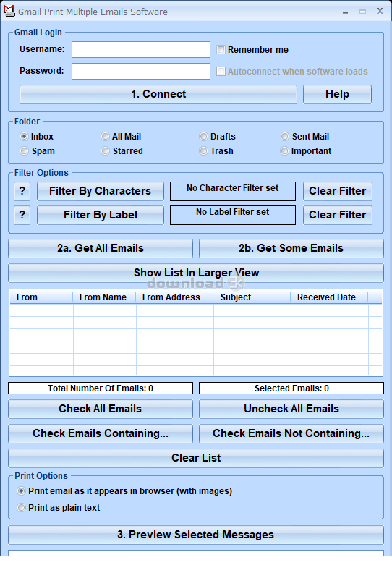Screen dimensions: 392x565
Task: Select the All Mail folder radio button
Action: tap(105, 137)
